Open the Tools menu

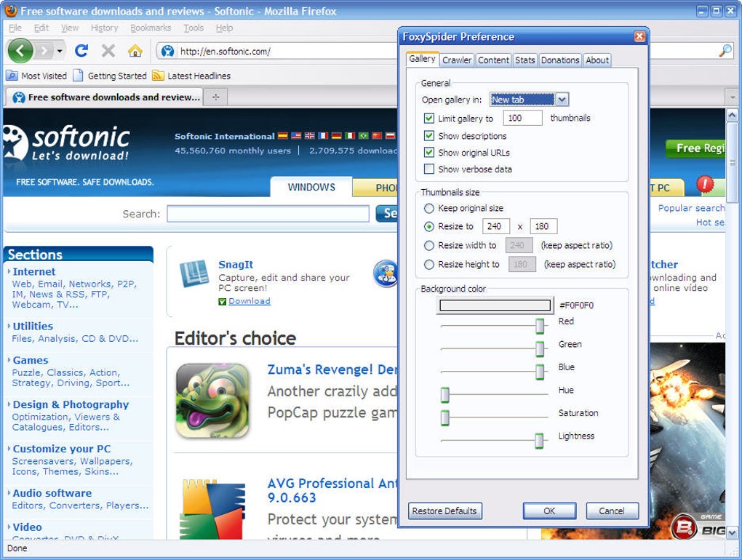(x=194, y=28)
